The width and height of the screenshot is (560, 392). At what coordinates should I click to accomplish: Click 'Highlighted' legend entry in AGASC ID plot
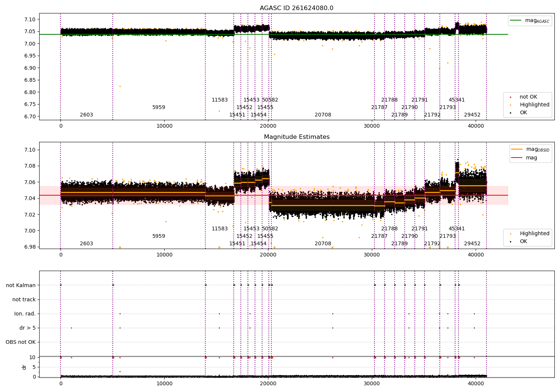tap(530, 105)
